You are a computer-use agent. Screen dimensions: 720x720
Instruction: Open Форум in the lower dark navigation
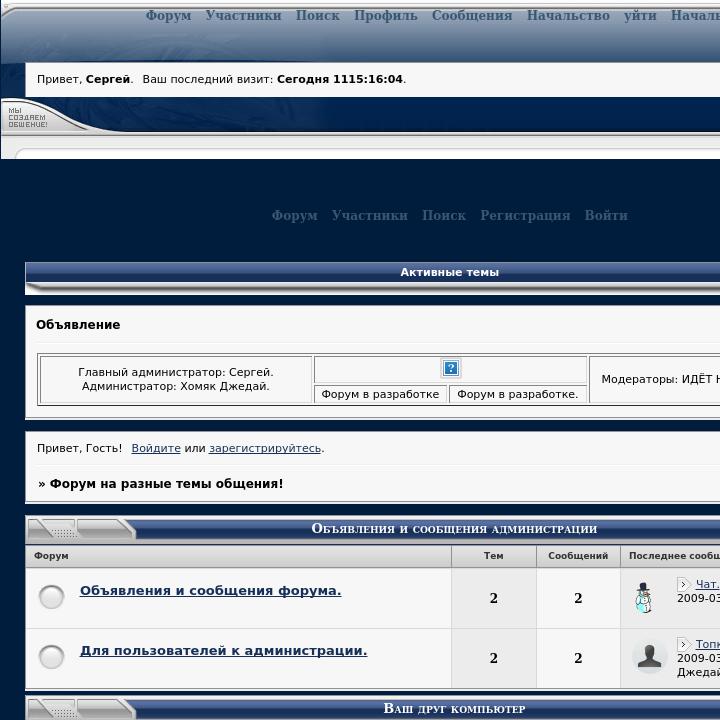click(294, 215)
